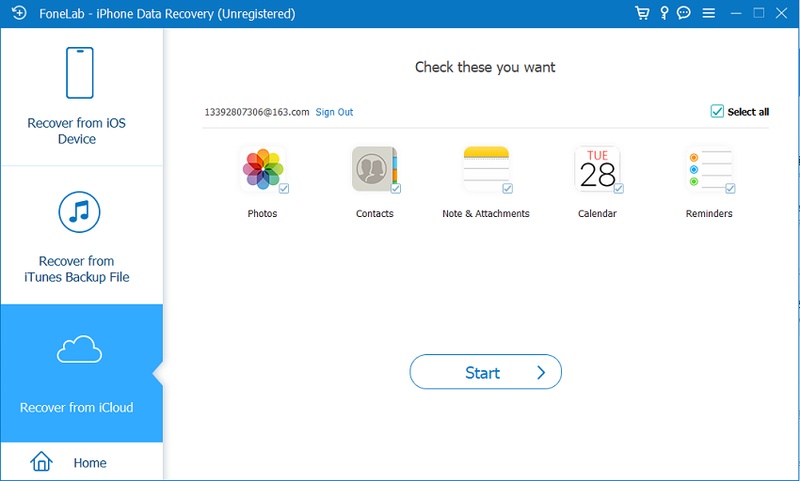Image resolution: width=800 pixels, height=481 pixels.
Task: Select the Notes notepad icon
Action: click(x=486, y=169)
